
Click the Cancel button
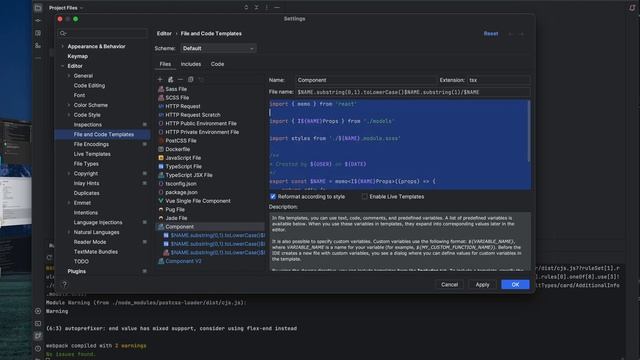coord(449,284)
